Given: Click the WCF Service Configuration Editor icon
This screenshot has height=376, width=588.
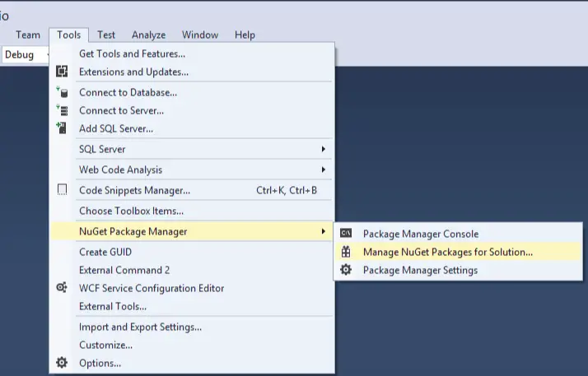Looking at the screenshot, I should pos(62,288).
